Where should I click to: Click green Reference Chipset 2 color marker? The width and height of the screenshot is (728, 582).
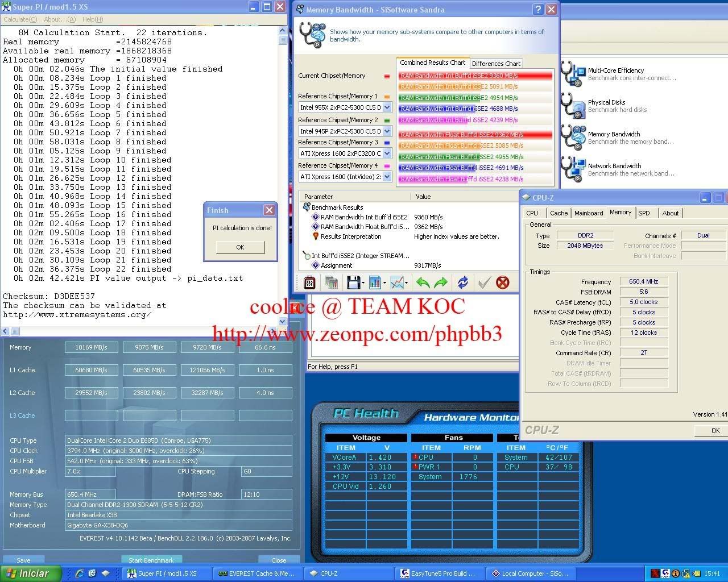pyautogui.click(x=387, y=120)
